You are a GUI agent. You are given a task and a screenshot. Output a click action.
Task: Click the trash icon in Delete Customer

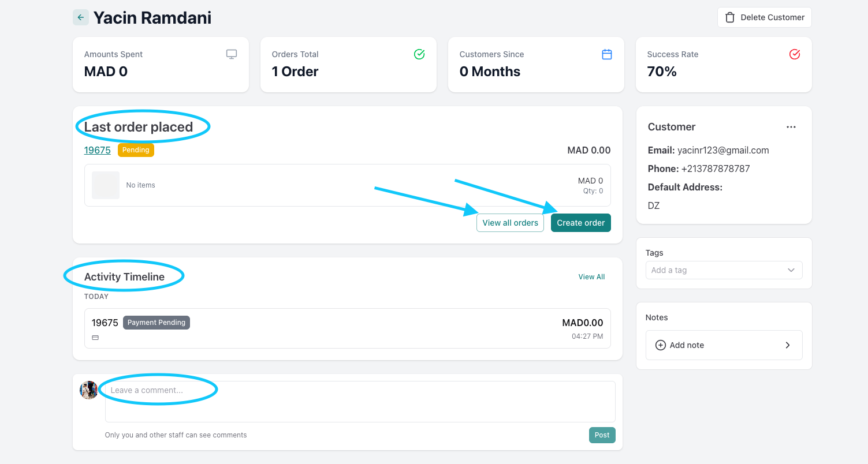[x=730, y=17]
